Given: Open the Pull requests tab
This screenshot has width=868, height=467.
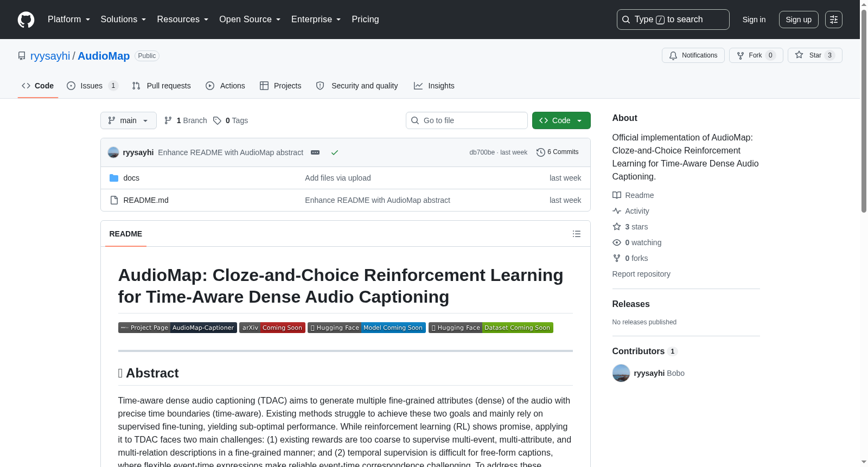Looking at the screenshot, I should tap(161, 86).
